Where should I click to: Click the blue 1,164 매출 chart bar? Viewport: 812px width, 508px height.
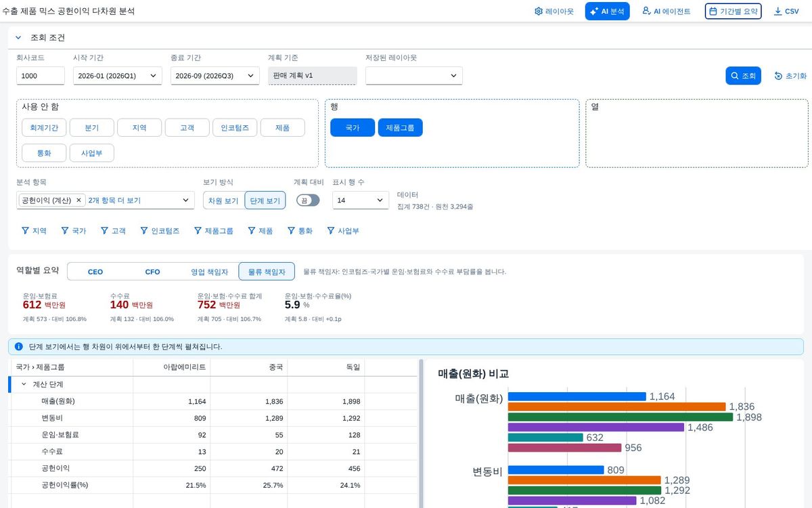point(577,397)
